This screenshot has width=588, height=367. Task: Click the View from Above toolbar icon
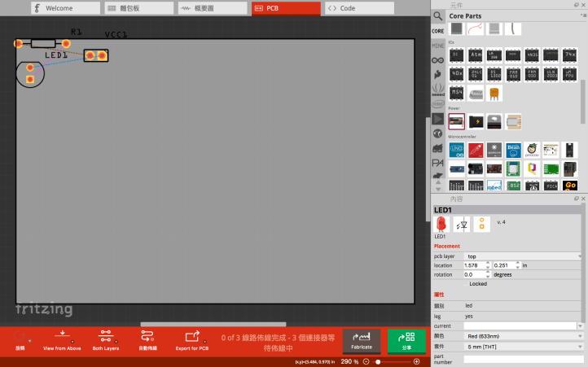point(62,339)
